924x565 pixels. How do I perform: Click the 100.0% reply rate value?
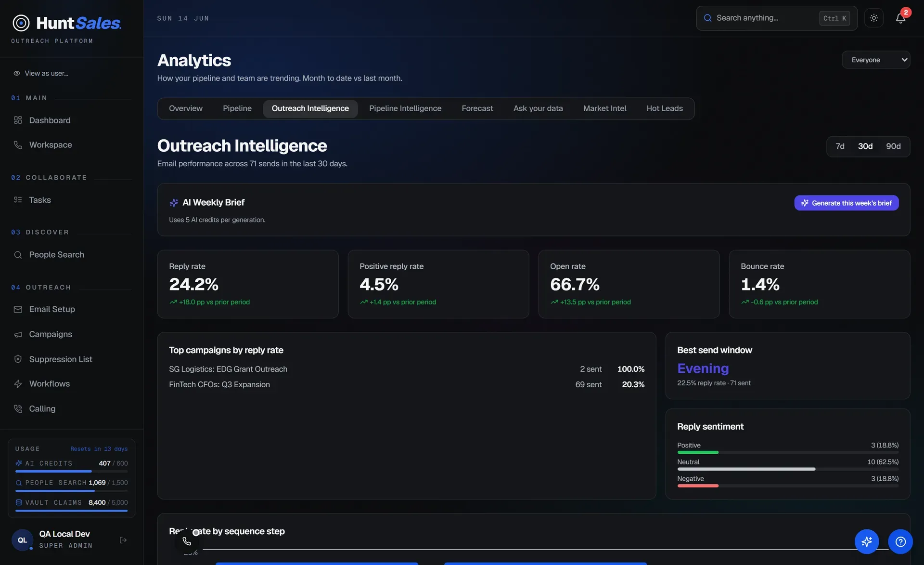tap(630, 369)
